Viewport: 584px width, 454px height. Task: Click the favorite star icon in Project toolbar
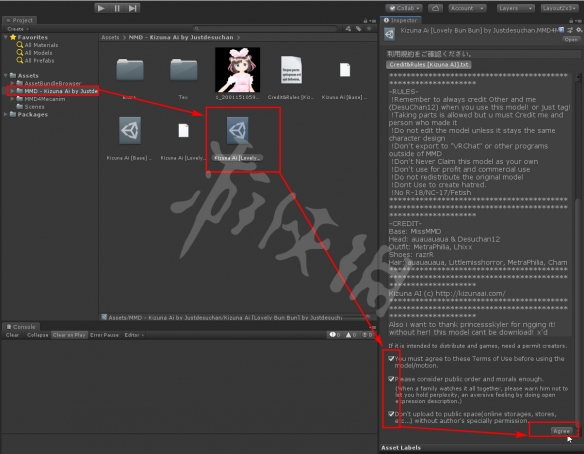pos(369,29)
